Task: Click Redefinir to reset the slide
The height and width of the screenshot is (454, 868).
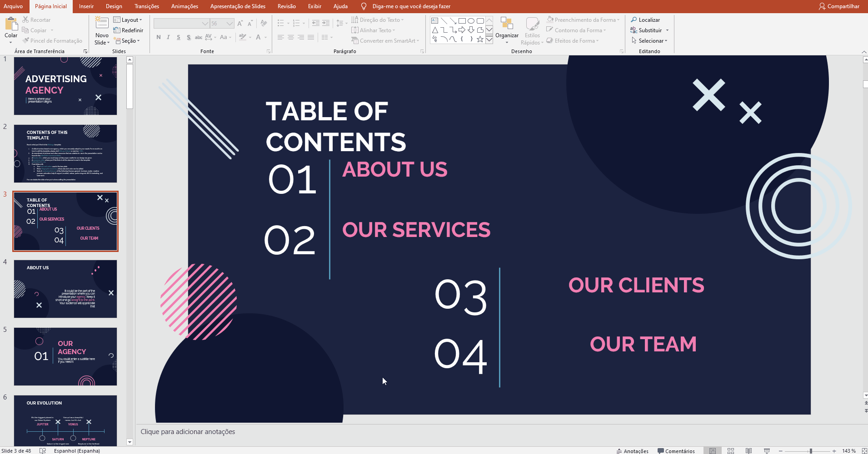Action: coord(128,30)
